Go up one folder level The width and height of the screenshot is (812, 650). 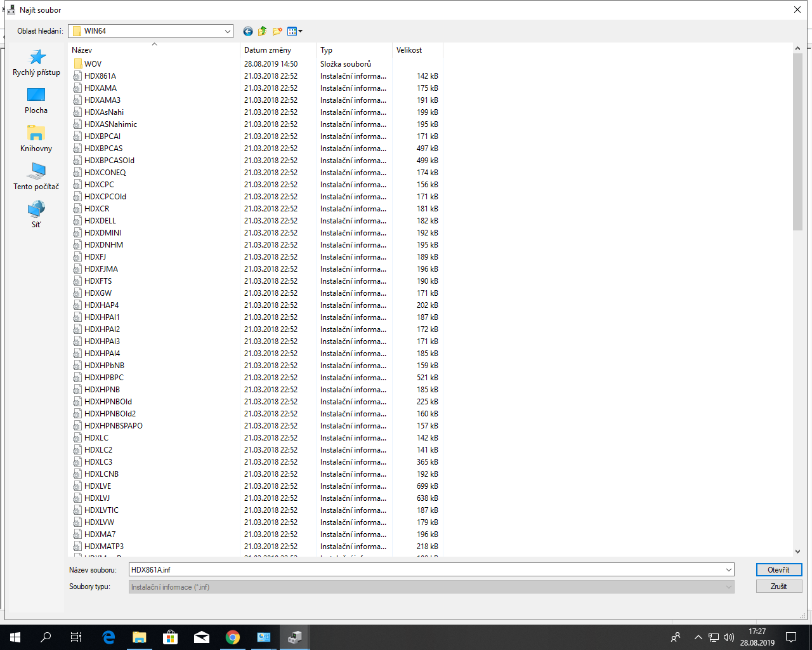(263, 31)
